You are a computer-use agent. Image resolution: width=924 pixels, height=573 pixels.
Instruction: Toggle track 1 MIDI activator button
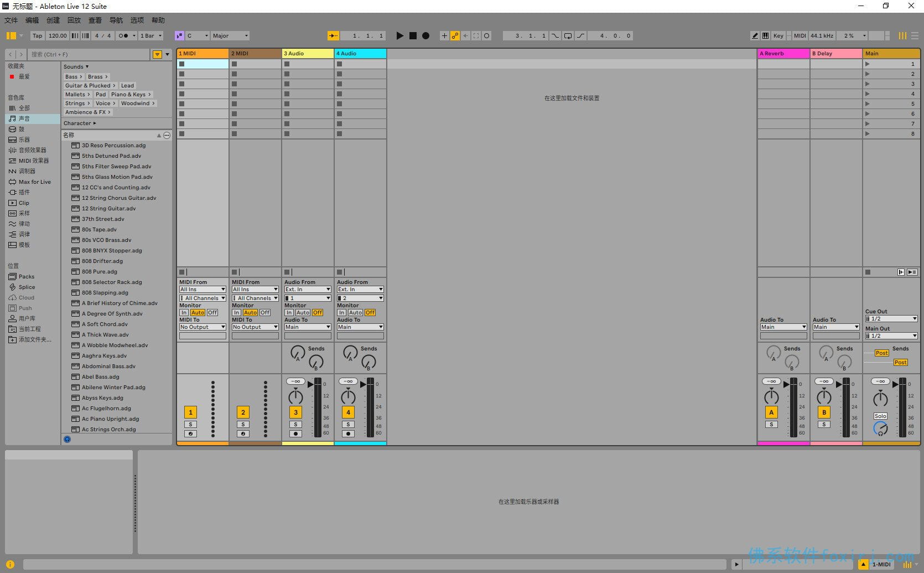[x=190, y=412]
